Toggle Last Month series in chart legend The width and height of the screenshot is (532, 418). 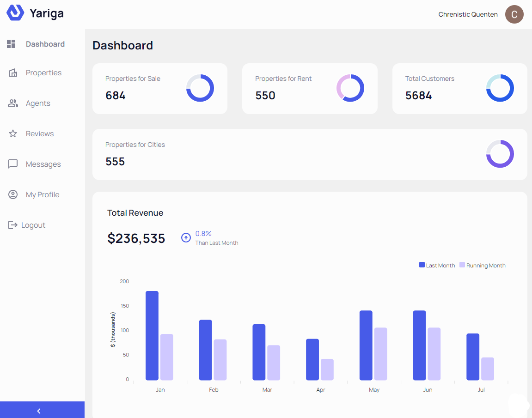click(437, 265)
